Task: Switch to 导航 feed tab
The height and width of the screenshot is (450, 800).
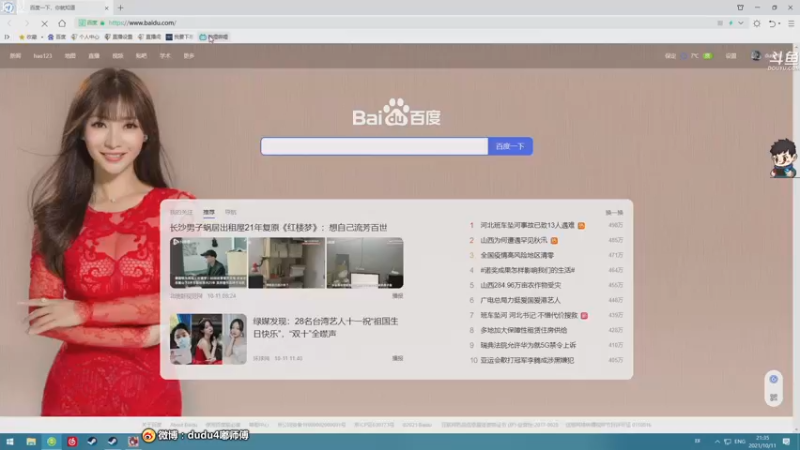Action: 231,212
